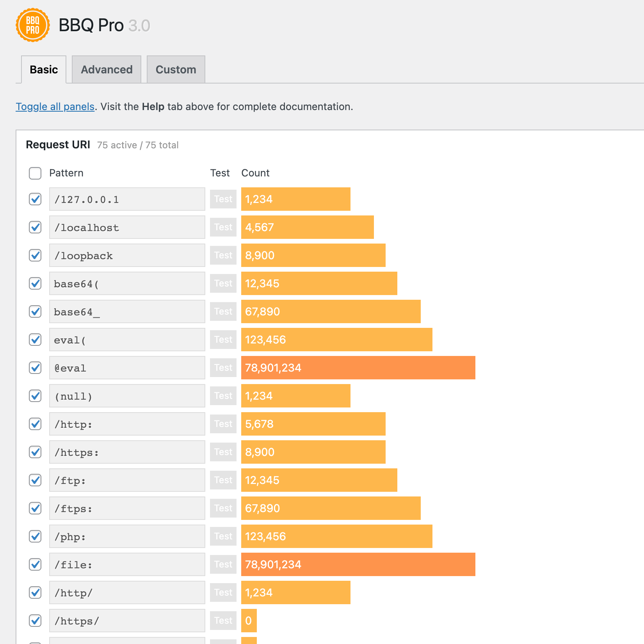Click the Toggle all panels link
Viewport: 644px width, 644px height.
pyautogui.click(x=55, y=107)
